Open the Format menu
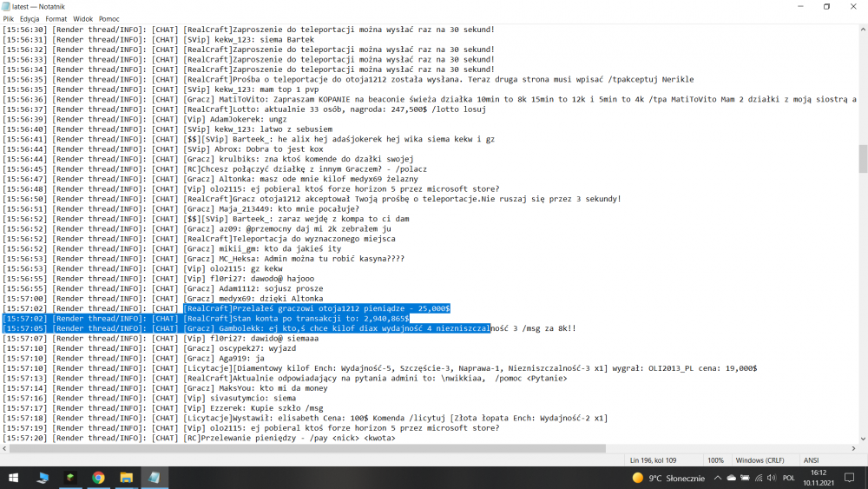Image resolution: width=868 pixels, height=489 pixels. coord(56,18)
